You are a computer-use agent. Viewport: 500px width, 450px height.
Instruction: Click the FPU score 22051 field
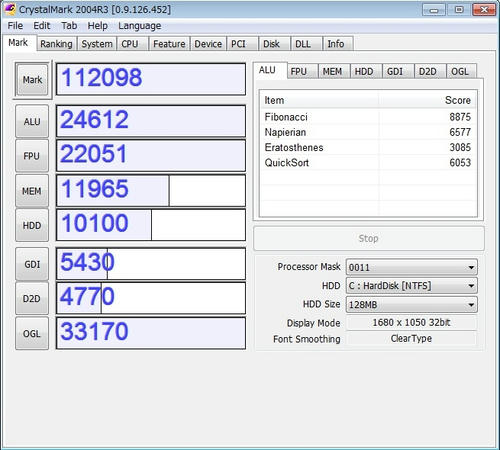coord(151,156)
